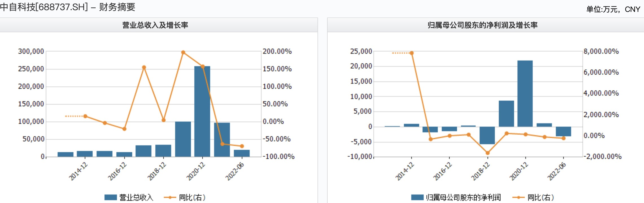Click the 2022-06 revenue bar
Screen dimensions: 644x203
[x=242, y=153]
